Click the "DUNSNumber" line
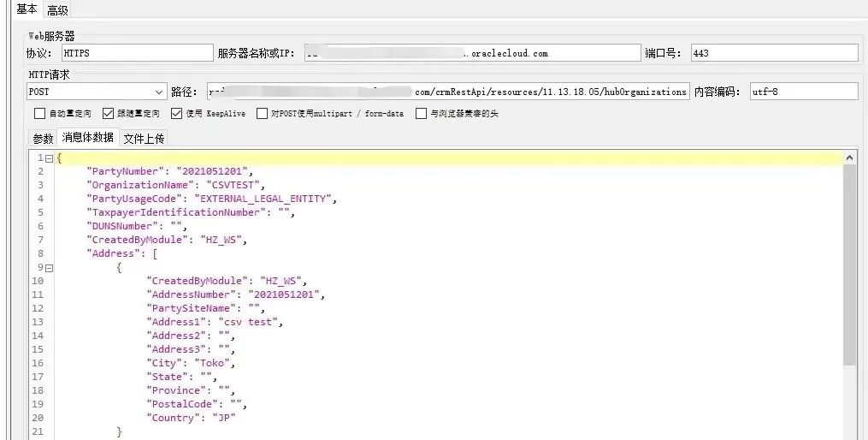Screen dimensions: 868x440 pyautogui.click(x=137, y=226)
